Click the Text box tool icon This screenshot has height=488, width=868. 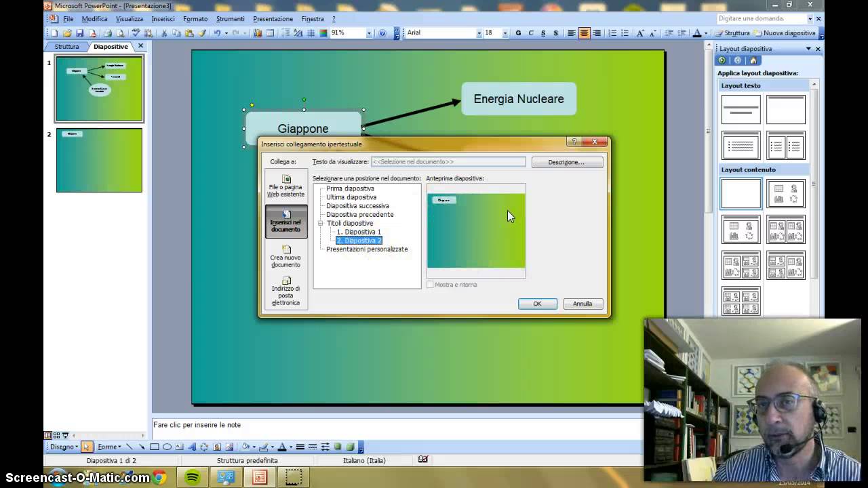point(179,447)
